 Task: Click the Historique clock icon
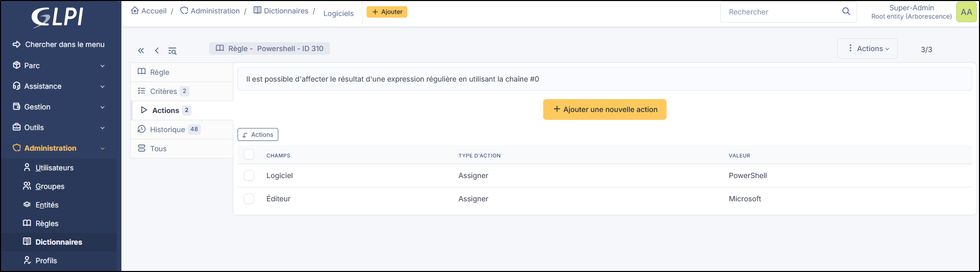141,130
